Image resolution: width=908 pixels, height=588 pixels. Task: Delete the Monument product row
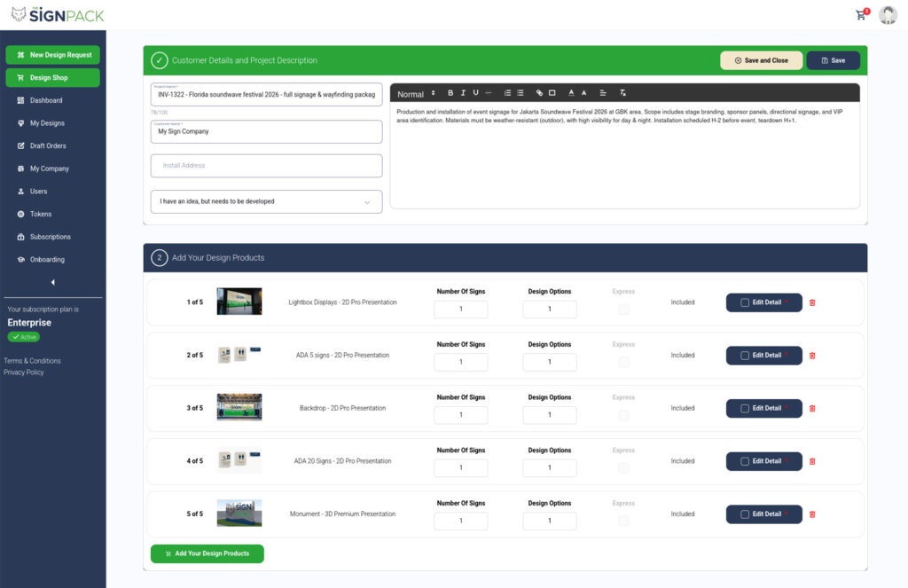(x=812, y=514)
